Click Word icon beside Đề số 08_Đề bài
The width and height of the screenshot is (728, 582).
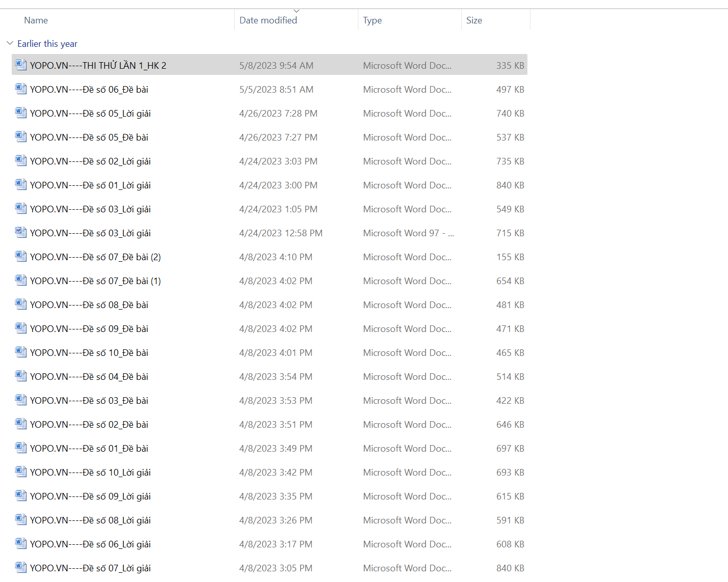pos(21,304)
